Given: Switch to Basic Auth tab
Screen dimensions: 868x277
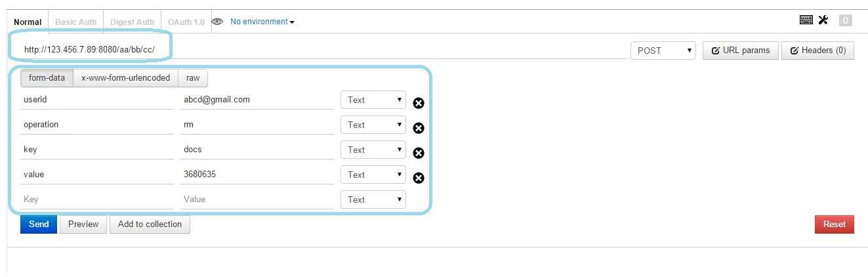Looking at the screenshot, I should (x=75, y=22).
